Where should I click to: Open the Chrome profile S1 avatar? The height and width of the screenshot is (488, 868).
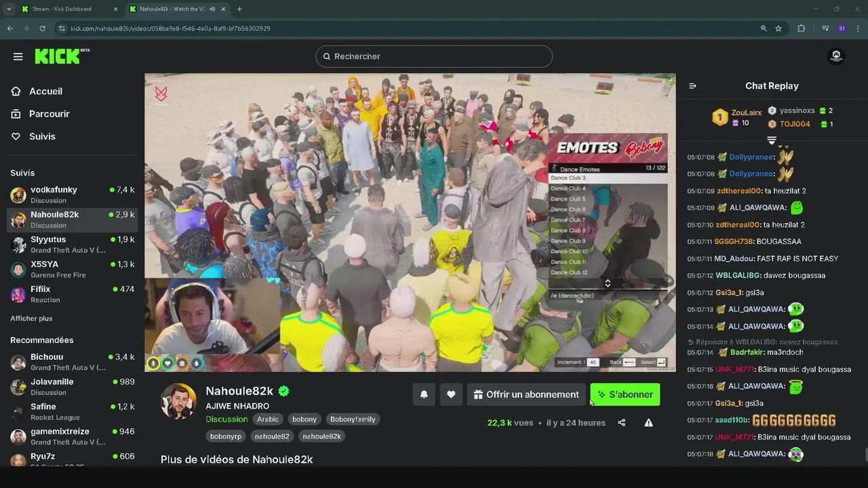[842, 28]
